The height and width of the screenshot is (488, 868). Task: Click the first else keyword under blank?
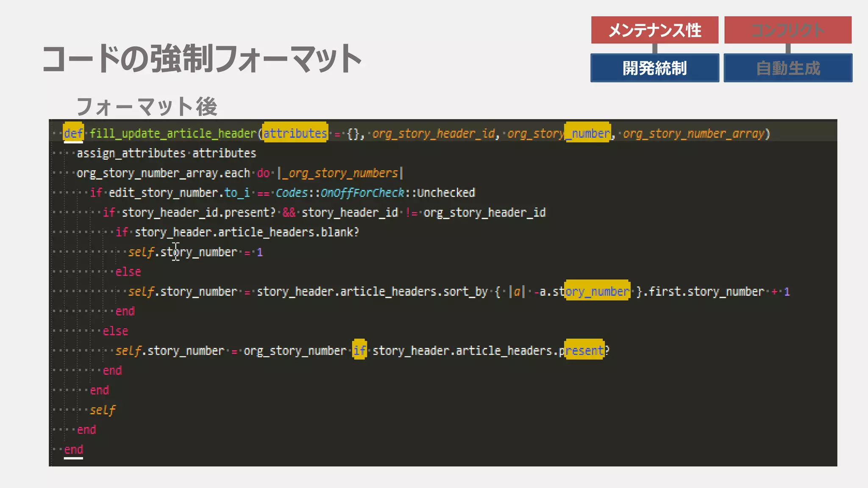[x=128, y=272]
